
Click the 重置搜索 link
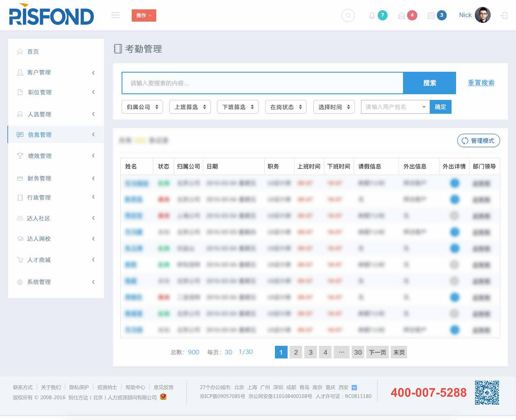pos(481,83)
